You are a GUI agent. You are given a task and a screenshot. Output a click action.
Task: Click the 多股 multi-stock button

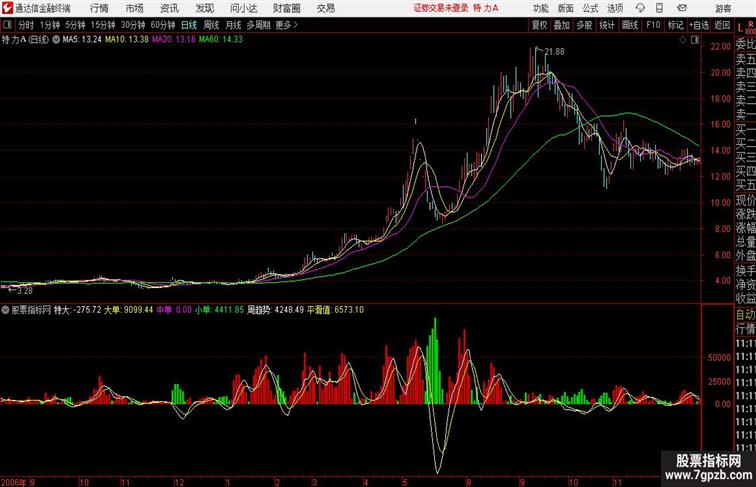(x=584, y=25)
